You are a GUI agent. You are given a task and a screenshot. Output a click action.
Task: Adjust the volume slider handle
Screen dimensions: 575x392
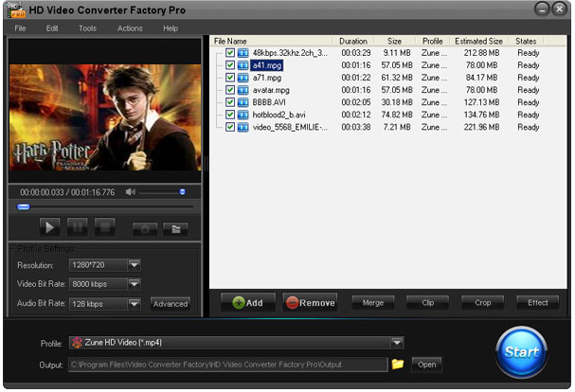click(x=182, y=192)
